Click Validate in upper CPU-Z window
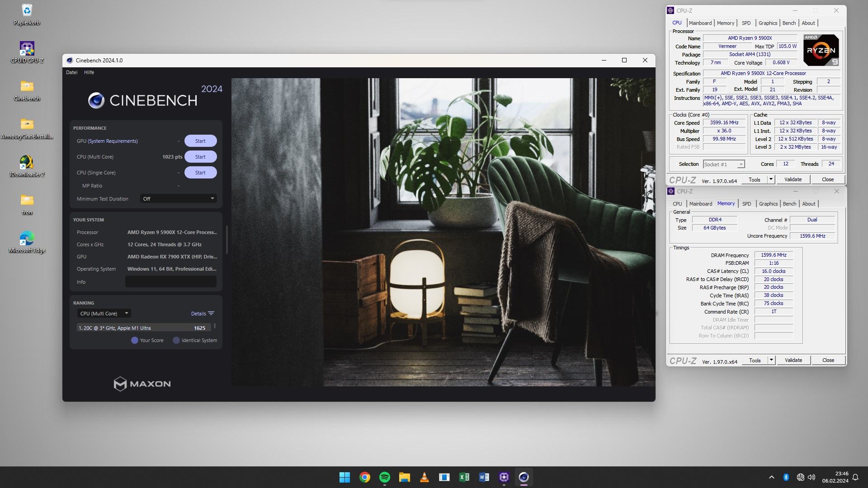Screen dimensions: 868x488 tap(793, 179)
